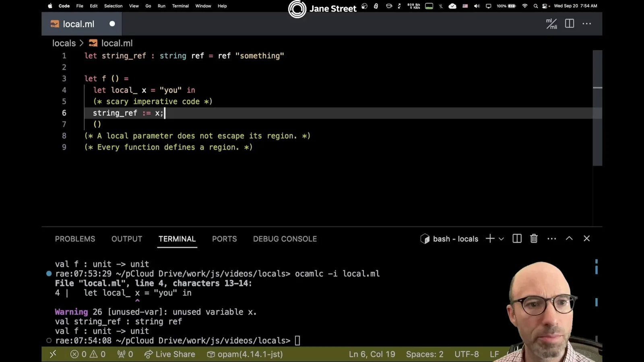
Task: Select UTF-8 encoding in status bar
Action: (x=466, y=354)
